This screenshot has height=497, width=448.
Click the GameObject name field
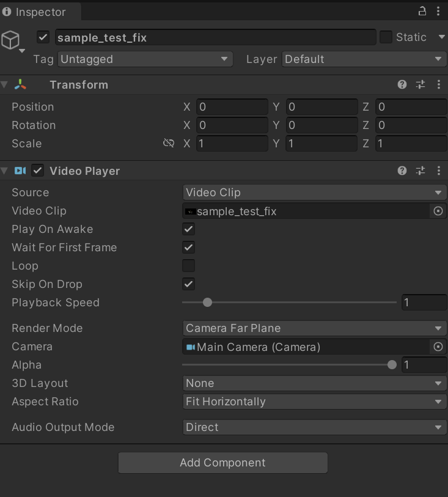coord(216,37)
